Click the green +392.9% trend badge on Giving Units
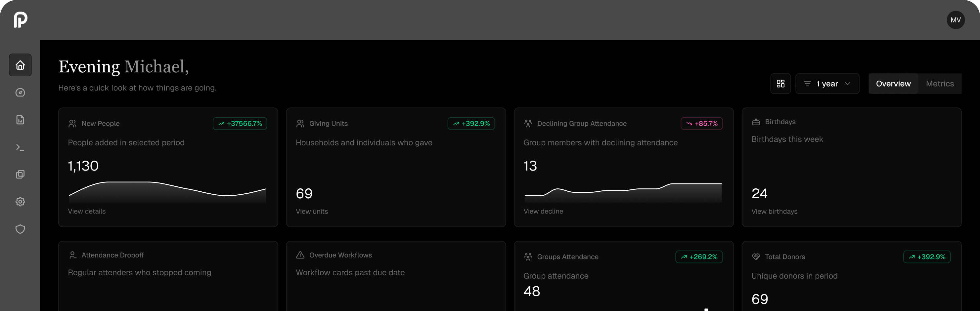This screenshot has width=980, height=311. pos(471,123)
